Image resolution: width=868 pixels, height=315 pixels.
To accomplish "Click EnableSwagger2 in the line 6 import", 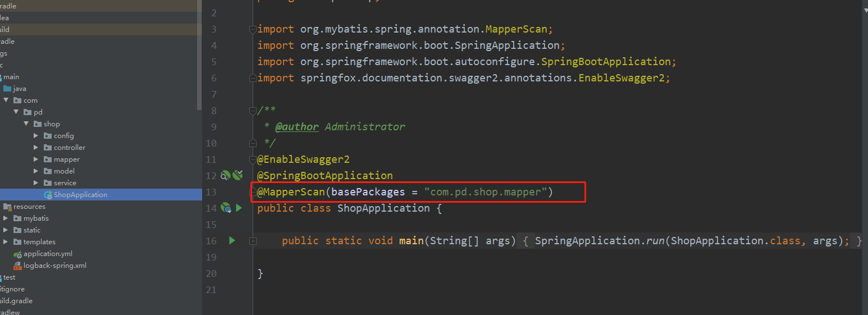I will click(x=622, y=77).
